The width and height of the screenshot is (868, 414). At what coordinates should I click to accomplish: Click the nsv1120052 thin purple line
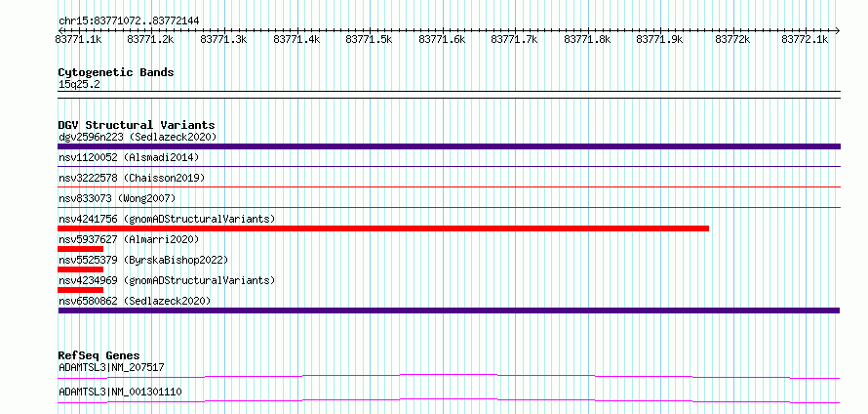pos(449,166)
